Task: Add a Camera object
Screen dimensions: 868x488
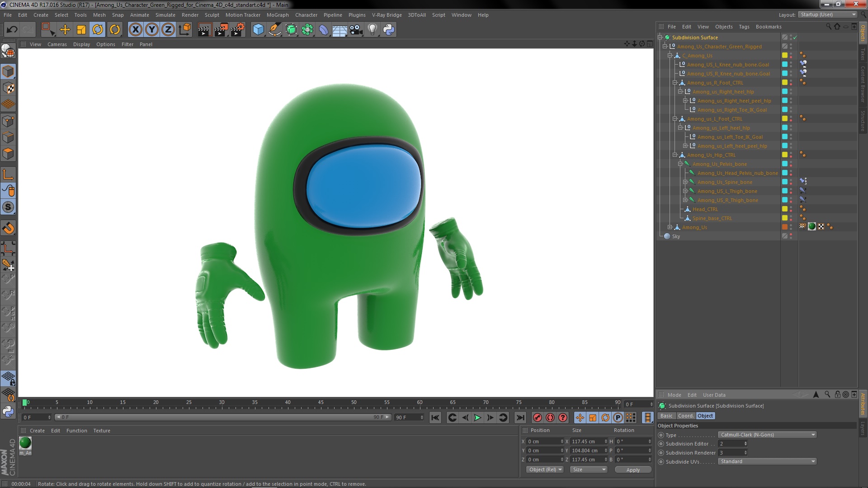Action: [x=356, y=30]
